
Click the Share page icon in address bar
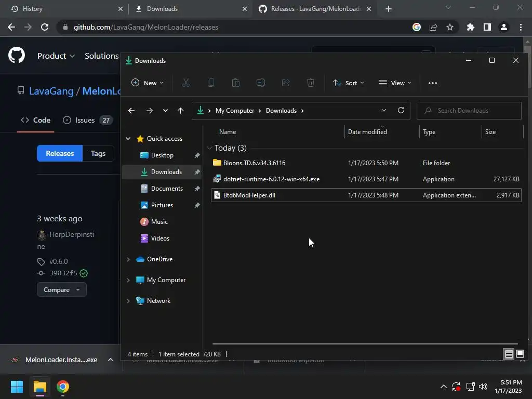pyautogui.click(x=433, y=27)
